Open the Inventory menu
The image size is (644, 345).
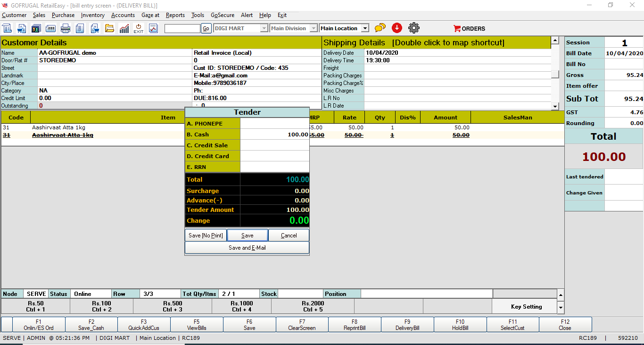(92, 15)
